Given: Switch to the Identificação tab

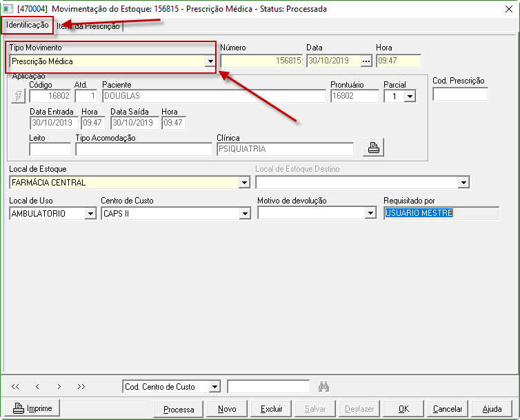Looking at the screenshot, I should click(27, 25).
